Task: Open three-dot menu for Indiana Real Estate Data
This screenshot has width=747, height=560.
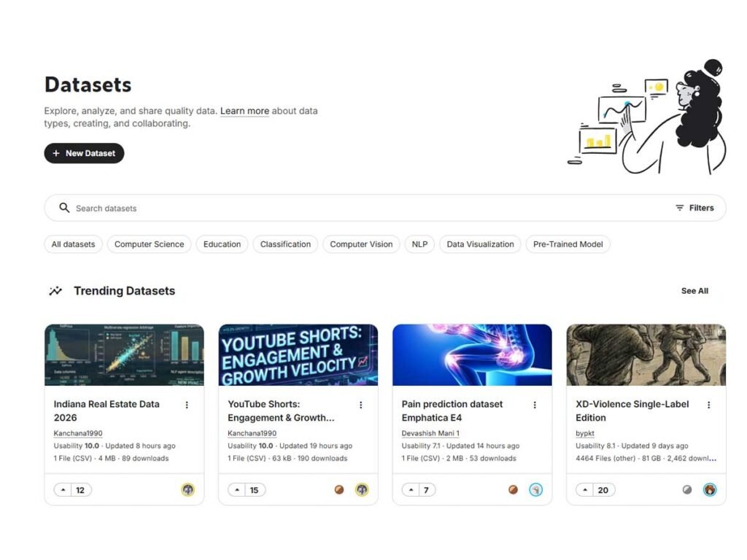Action: 187,405
